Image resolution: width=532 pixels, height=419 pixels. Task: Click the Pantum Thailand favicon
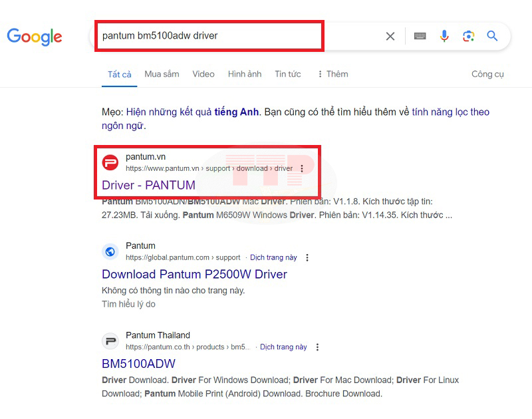110,341
